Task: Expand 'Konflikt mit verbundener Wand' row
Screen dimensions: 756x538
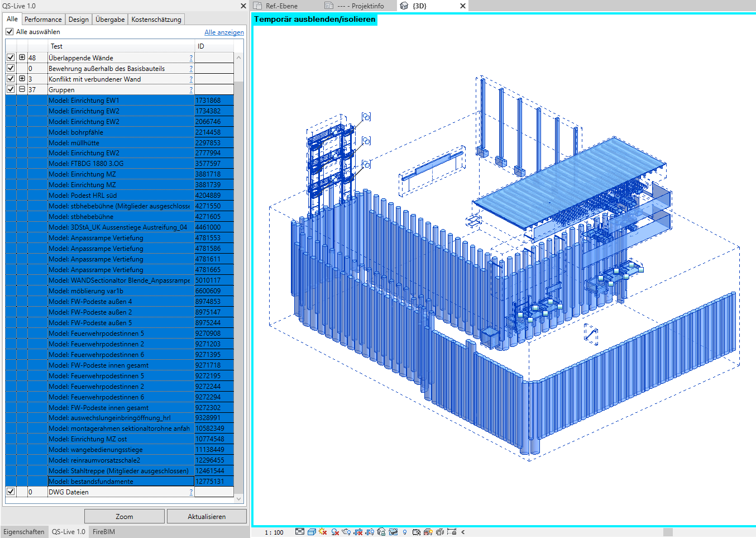Action: (x=22, y=79)
